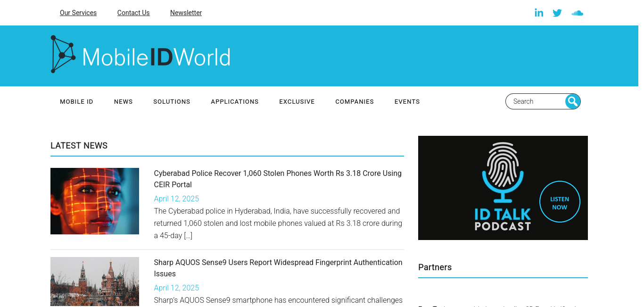Screen dimensions: 644x307
Task: Click the Twitter bird icon
Action: tap(557, 13)
